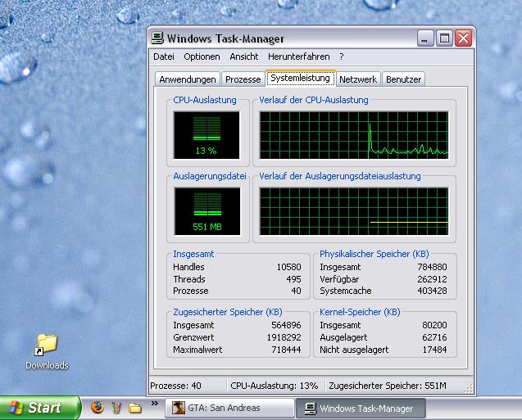This screenshot has height=420, width=522.
Task: Open the Ansicht menu
Action: tap(243, 57)
